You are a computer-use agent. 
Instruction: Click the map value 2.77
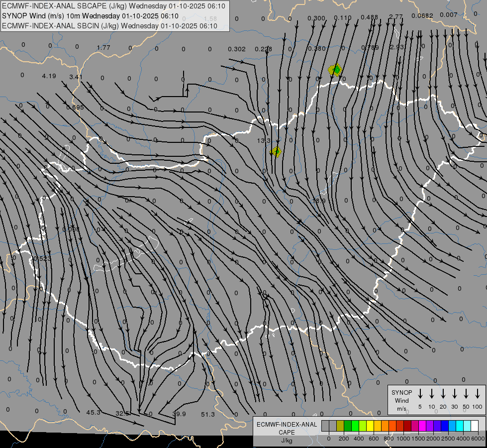[x=395, y=16]
